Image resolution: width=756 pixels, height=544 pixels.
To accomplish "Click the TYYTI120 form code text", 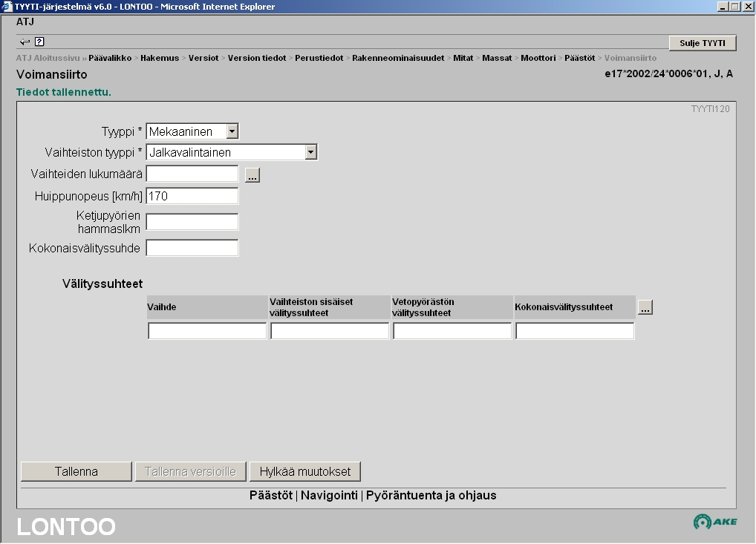I will point(710,109).
